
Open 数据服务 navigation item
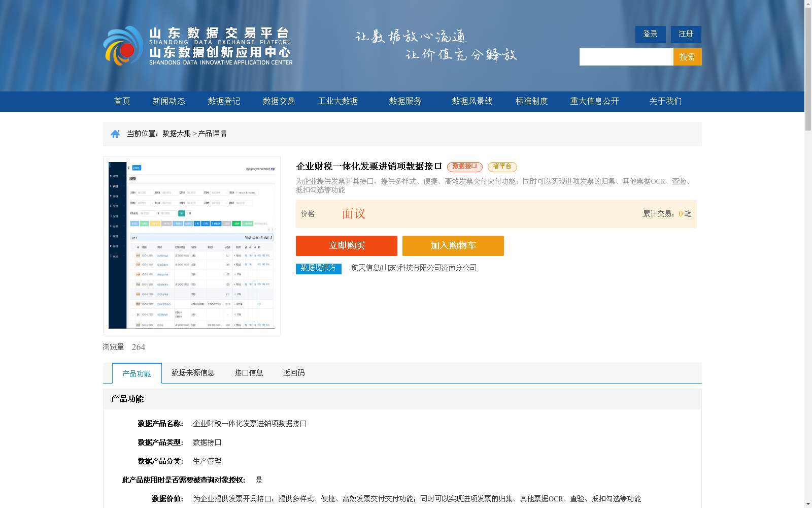pos(405,101)
